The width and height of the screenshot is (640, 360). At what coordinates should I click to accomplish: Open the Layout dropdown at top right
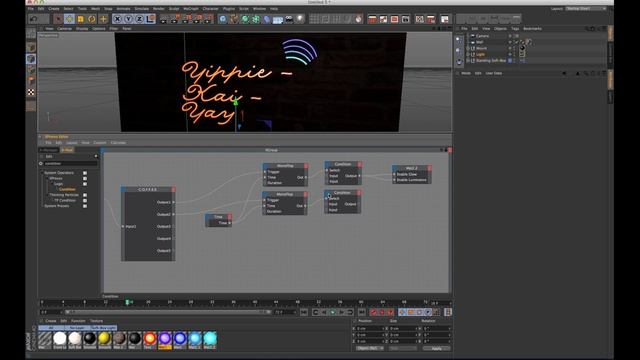coord(586,9)
